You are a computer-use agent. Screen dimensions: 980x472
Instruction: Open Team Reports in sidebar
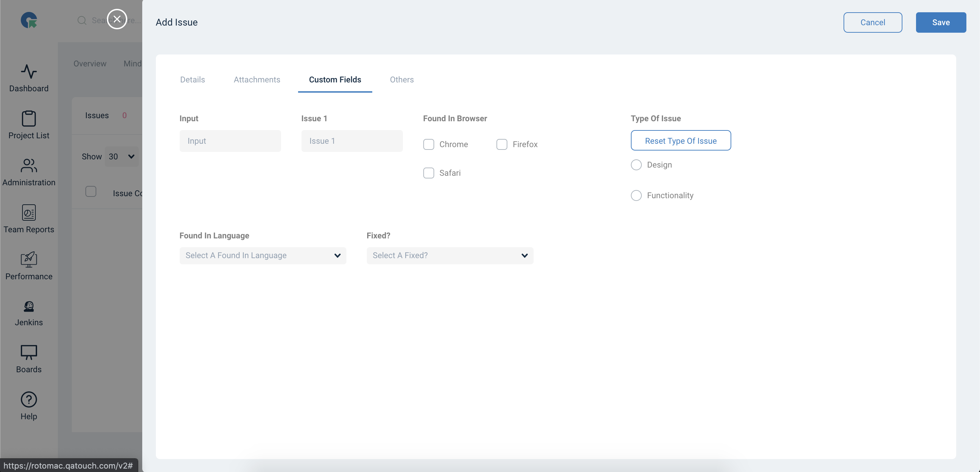coord(29,219)
